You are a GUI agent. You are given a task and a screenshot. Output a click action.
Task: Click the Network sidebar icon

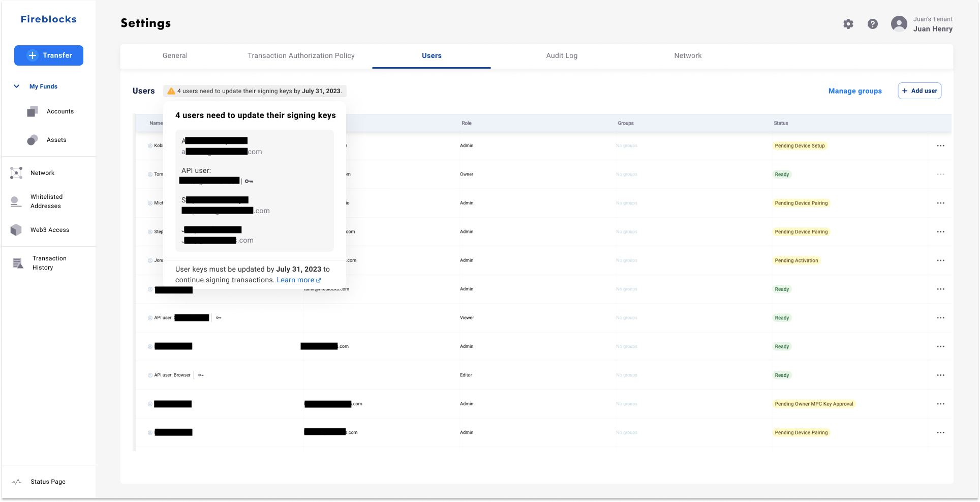16,173
